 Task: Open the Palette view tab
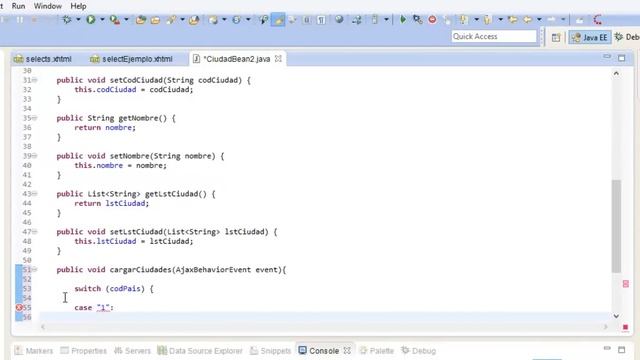coord(377,351)
